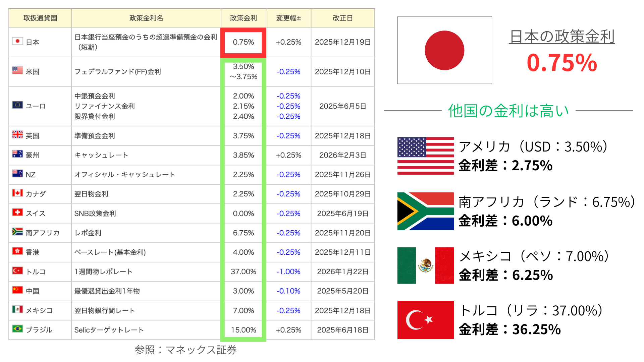The width and height of the screenshot is (644, 362).
Task: Click the 取扱通貨国 column header
Action: coord(40,18)
